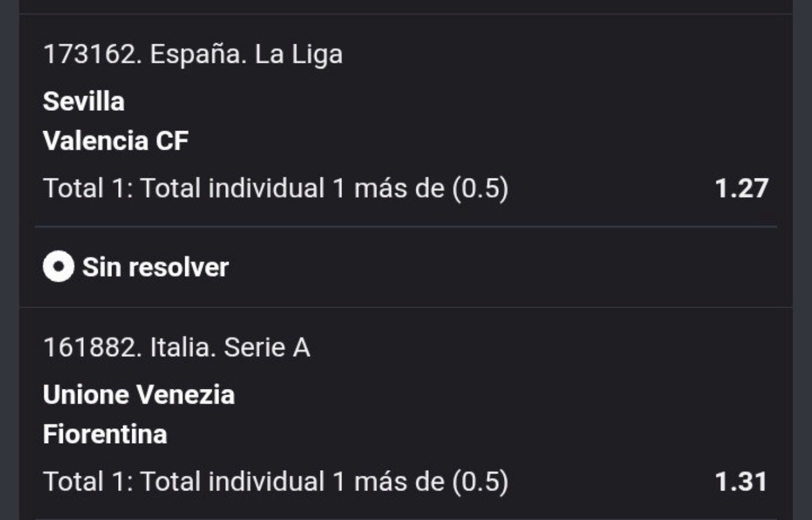The image size is (812, 520).
Task: Tap the Fiorentina team name
Action: 105,434
